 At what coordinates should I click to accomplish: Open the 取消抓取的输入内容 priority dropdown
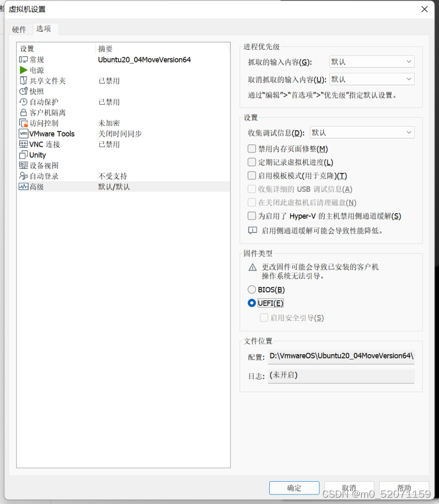372,79
